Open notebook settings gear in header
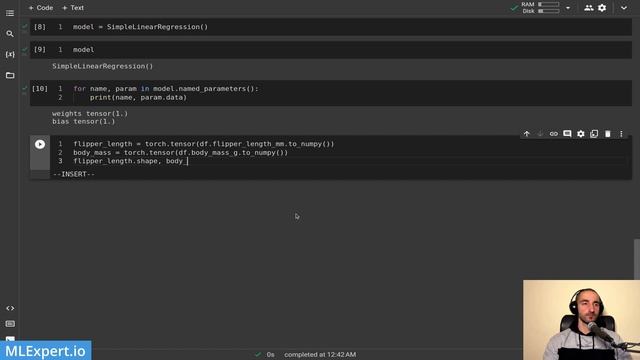Screen dimensions: 640x360 [x=602, y=8]
